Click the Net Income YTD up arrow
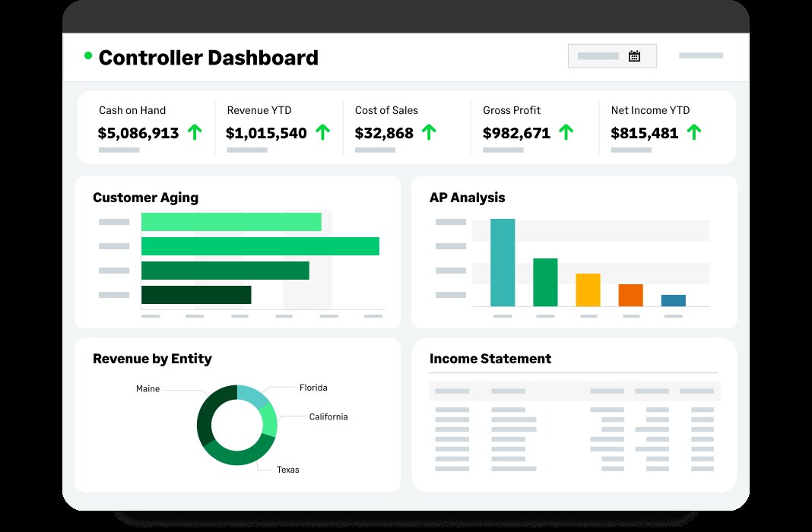The width and height of the screenshot is (812, 532). 693,132
